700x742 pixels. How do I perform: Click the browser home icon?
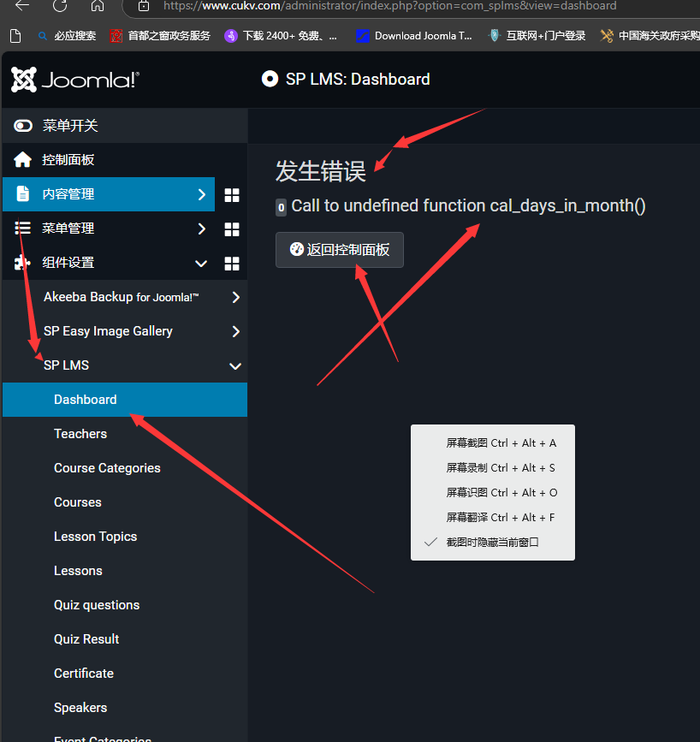(98, 6)
